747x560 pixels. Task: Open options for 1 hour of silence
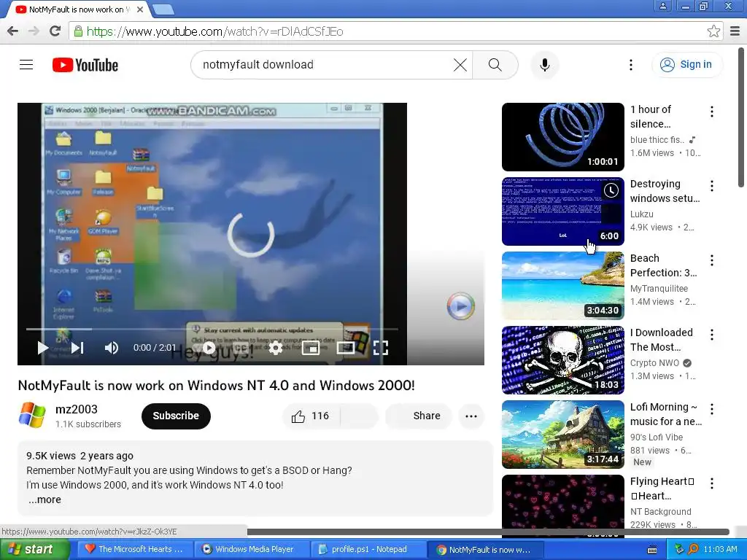(712, 112)
